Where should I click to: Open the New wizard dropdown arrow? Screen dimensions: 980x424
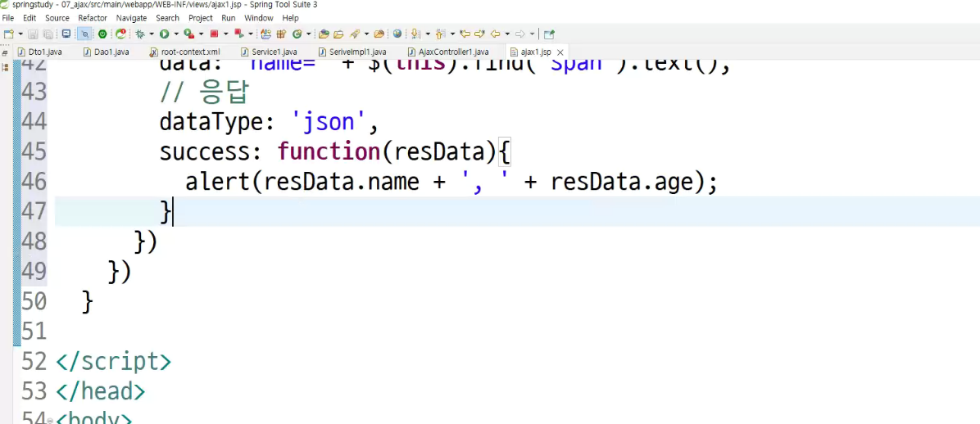point(20,34)
